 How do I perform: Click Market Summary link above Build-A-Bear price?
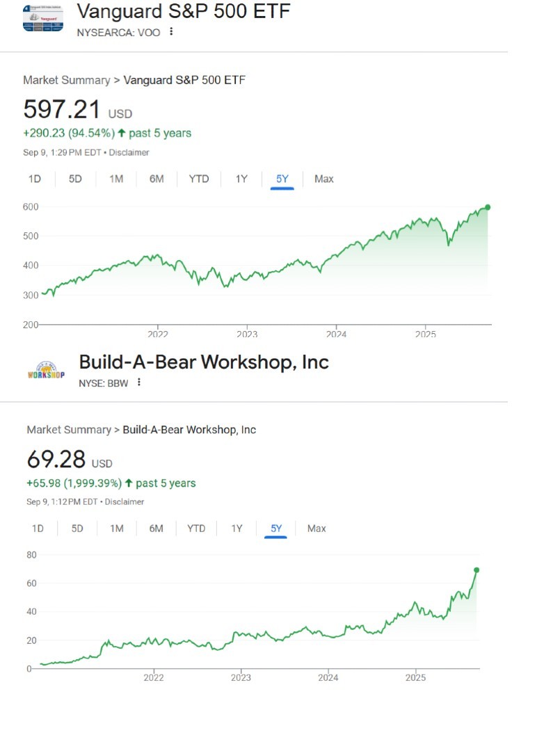pyautogui.click(x=69, y=430)
